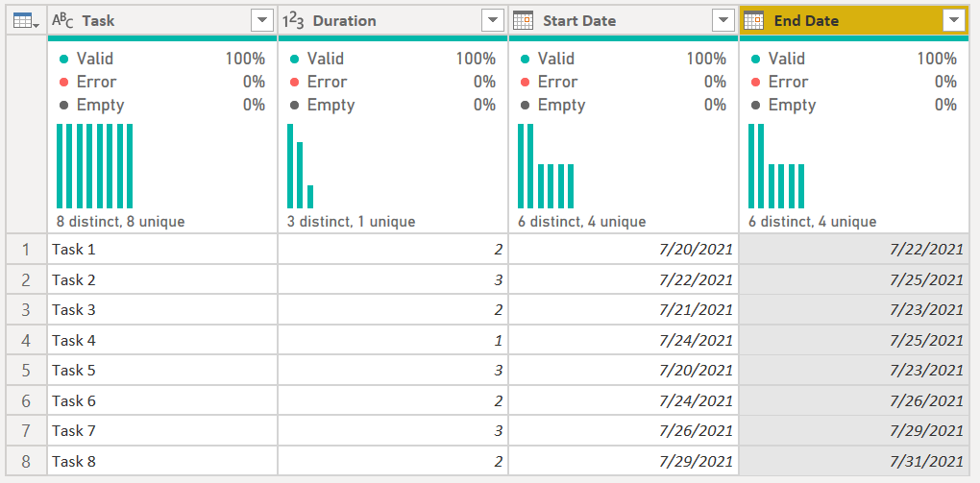Select the 'Task 3' cell
Screen dimensions: 980x483
[162, 309]
